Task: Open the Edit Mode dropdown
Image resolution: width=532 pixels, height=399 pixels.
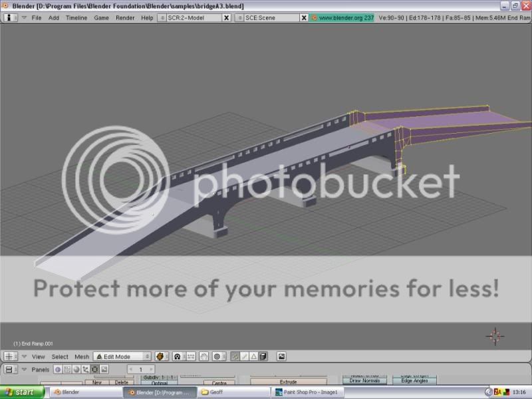Action: coord(122,356)
